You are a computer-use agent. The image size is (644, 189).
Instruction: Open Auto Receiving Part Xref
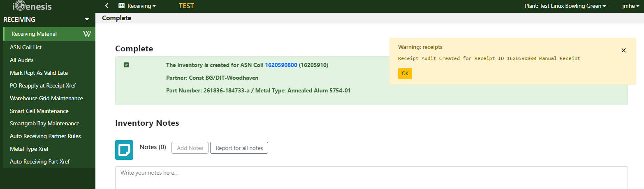[39, 161]
